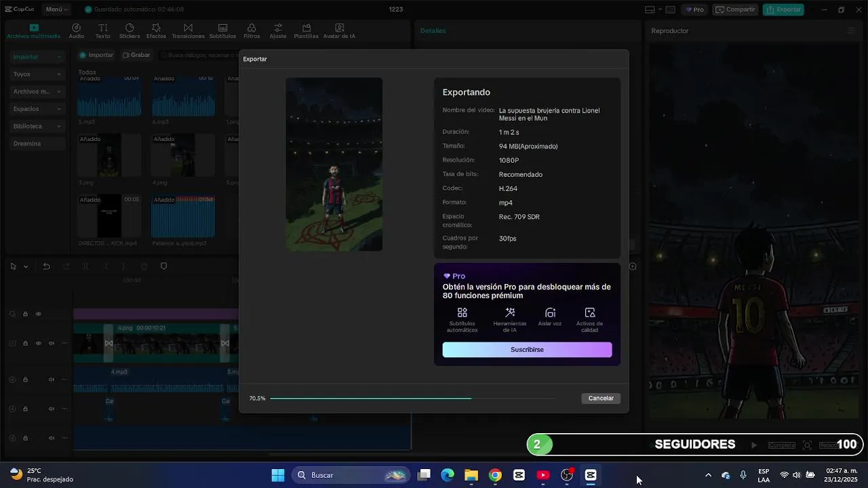Open more options on the 4.png track
This screenshot has height=488, width=868.
pyautogui.click(x=64, y=343)
